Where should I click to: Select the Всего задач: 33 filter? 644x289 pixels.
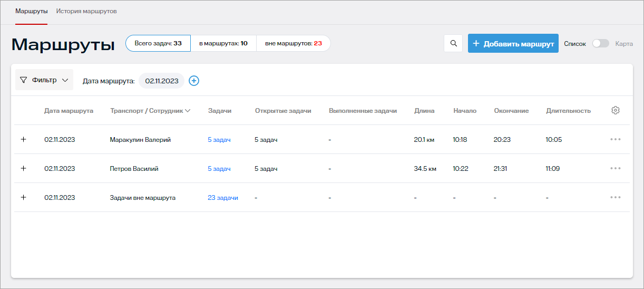[x=158, y=43]
